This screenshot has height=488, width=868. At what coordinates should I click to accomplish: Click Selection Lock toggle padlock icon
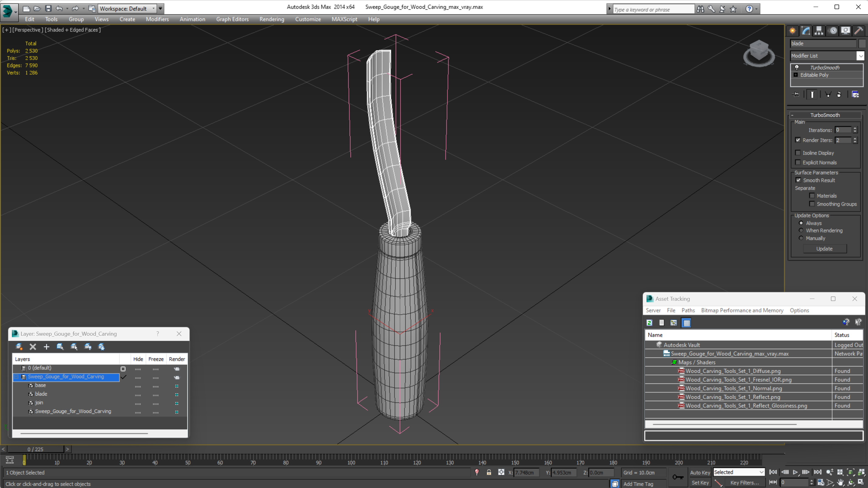tap(489, 472)
